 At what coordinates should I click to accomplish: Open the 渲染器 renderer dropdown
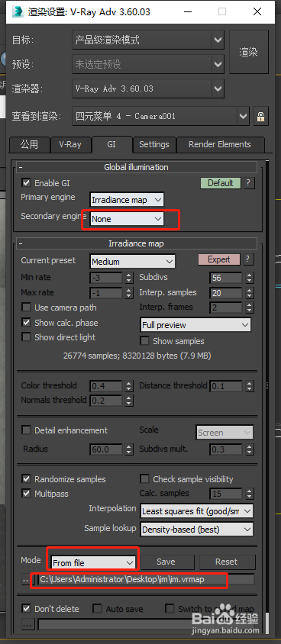coord(148,89)
